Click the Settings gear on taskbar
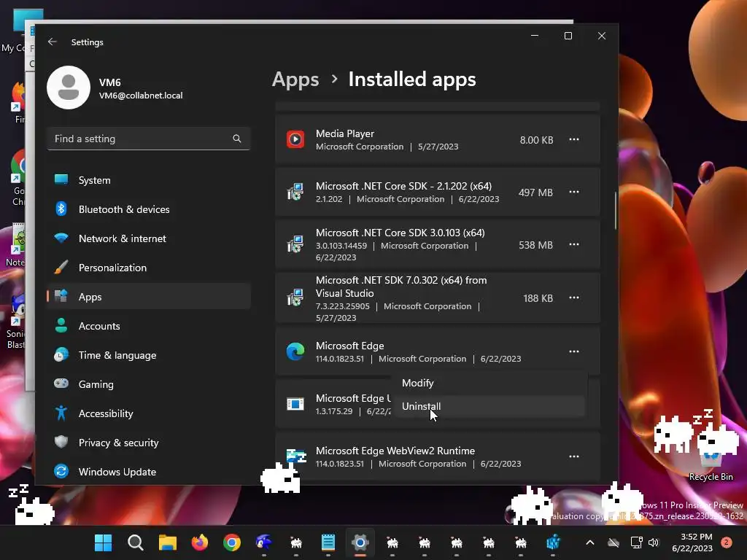Image resolution: width=747 pixels, height=560 pixels. click(360, 542)
